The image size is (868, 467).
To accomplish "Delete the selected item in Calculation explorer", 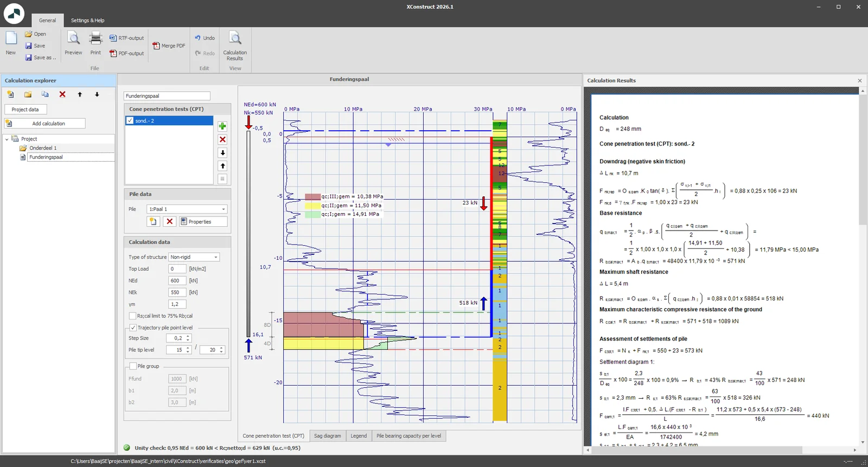I will pos(62,94).
